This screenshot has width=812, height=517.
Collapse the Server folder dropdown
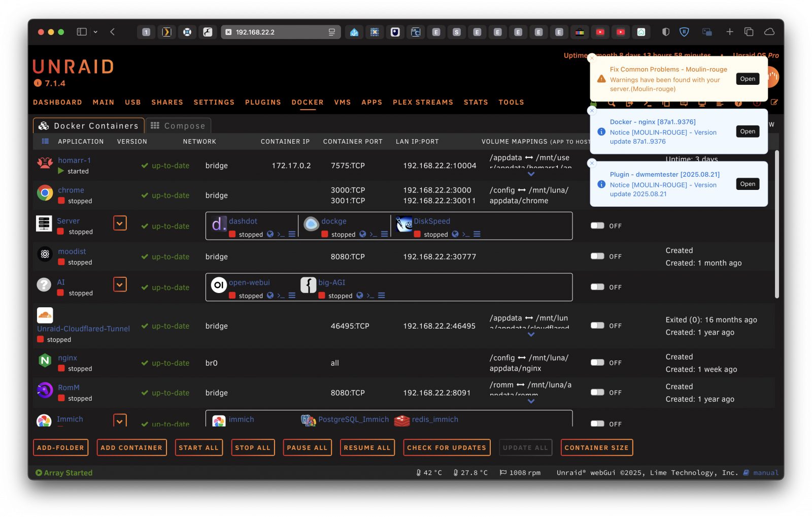[120, 223]
